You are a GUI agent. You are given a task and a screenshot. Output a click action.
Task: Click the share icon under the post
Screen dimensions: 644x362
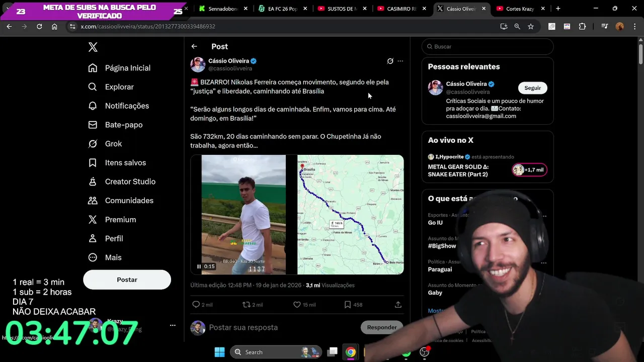pos(398,305)
